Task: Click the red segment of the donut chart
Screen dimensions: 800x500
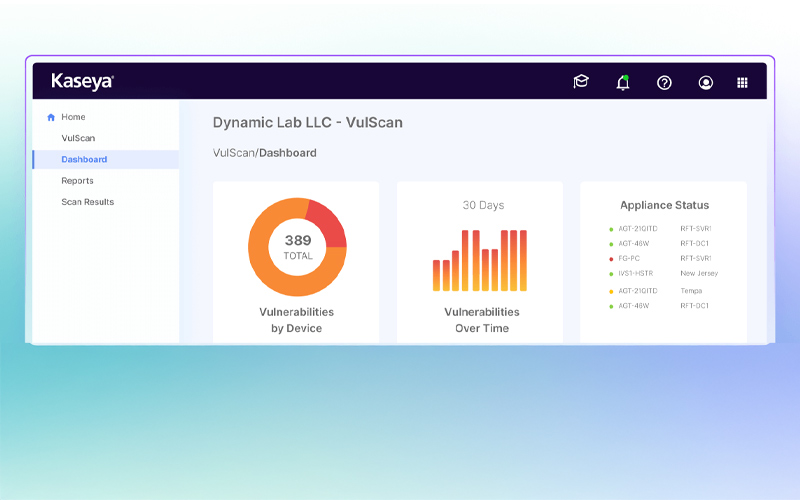Action: click(327, 221)
